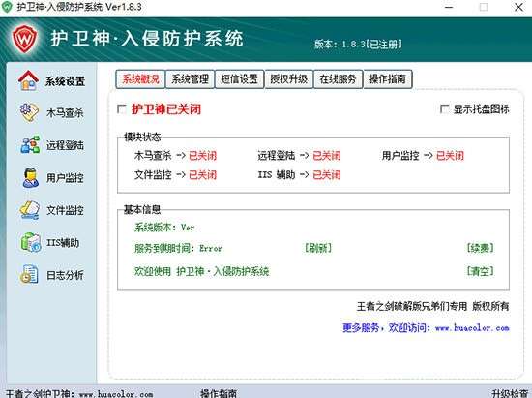Click the 系统版本: Ver text
The width and height of the screenshot is (532, 398).
point(164,228)
